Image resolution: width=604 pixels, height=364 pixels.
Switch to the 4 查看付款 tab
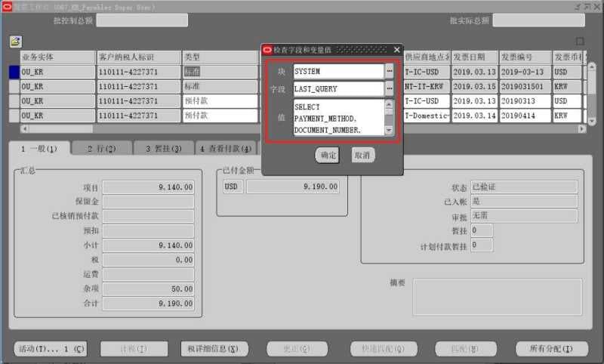[x=226, y=149]
